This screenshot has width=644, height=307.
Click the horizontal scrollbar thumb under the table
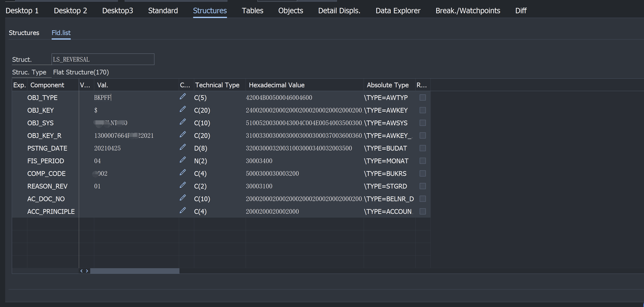135,271
